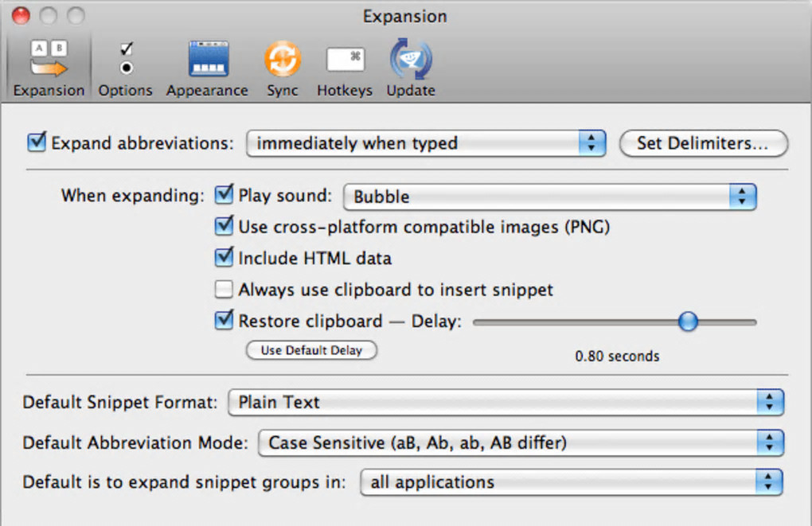Open the Hotkeys pane icon
Screen dimensions: 812x526
tap(345, 61)
